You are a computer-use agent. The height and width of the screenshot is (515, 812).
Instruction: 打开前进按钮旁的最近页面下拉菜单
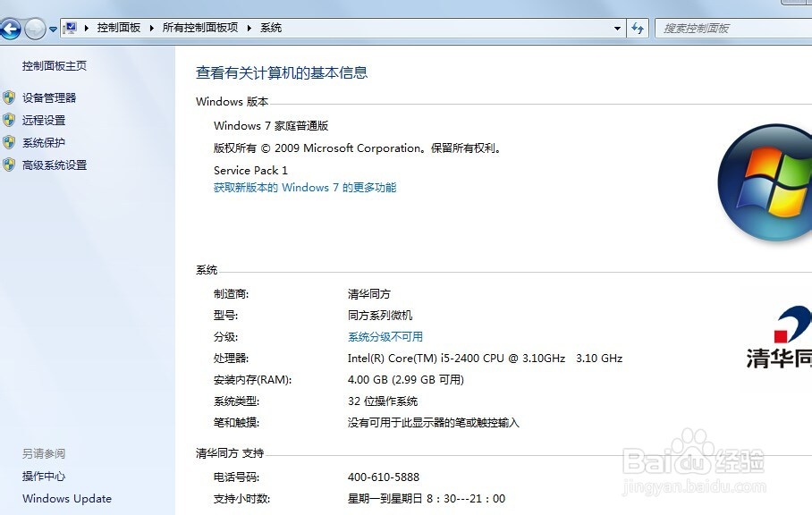click(x=51, y=28)
